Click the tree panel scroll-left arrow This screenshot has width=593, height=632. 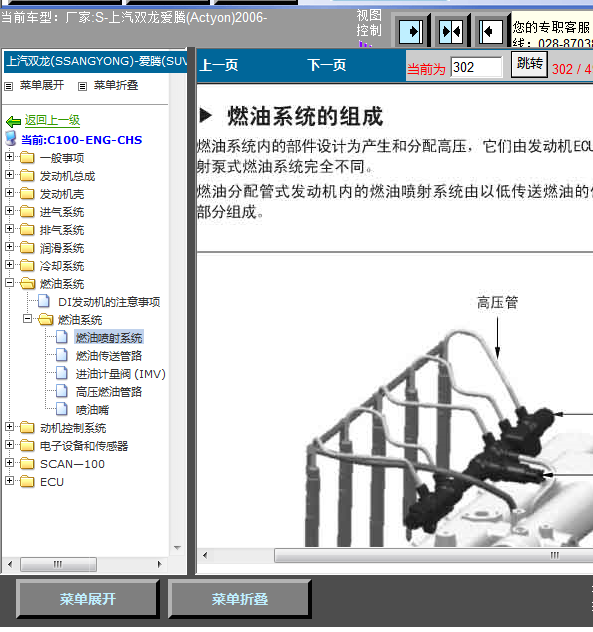(x=10, y=564)
